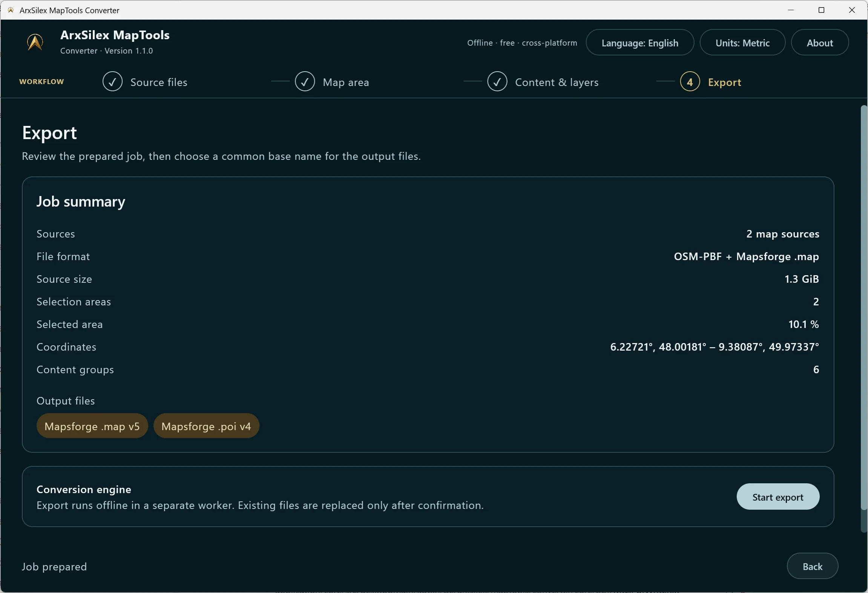Click the 'Conversion engine' heading

(84, 489)
